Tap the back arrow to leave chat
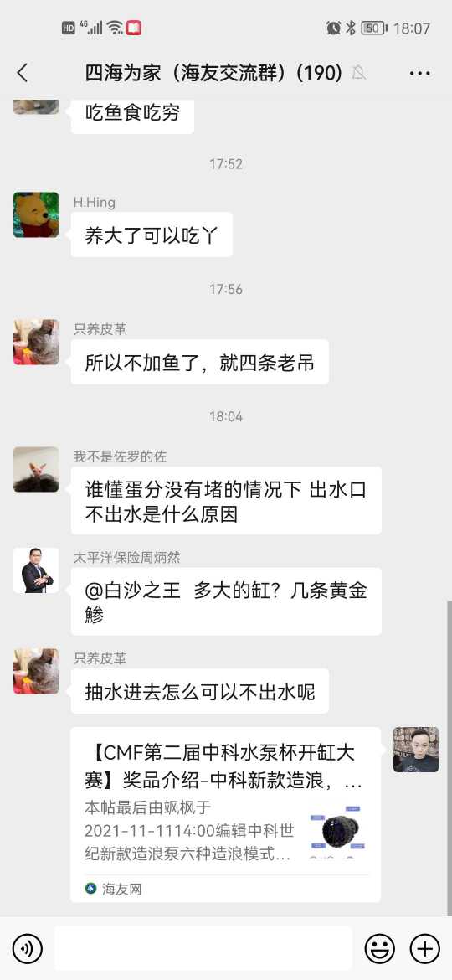452x980 pixels. [23, 73]
